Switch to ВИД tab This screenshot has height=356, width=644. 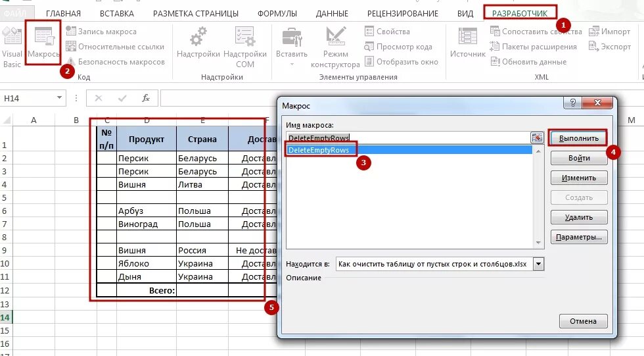[465, 14]
